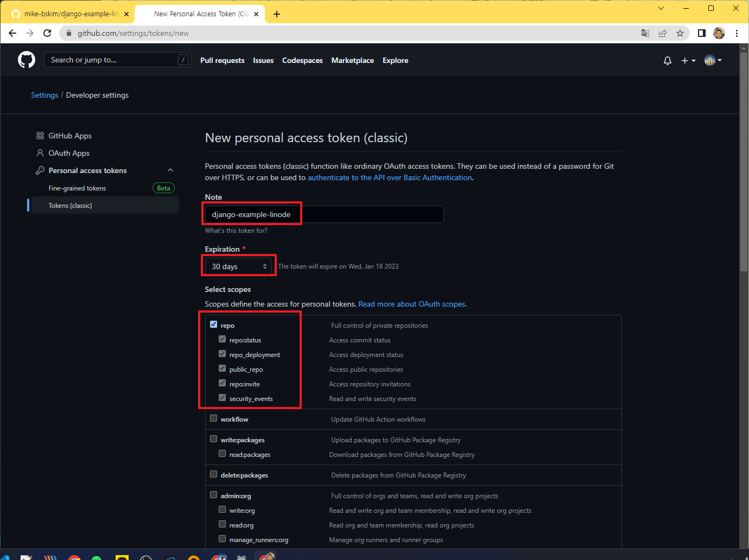Open the Chrome three-dot menu
The height and width of the screenshot is (560, 749).
click(737, 33)
